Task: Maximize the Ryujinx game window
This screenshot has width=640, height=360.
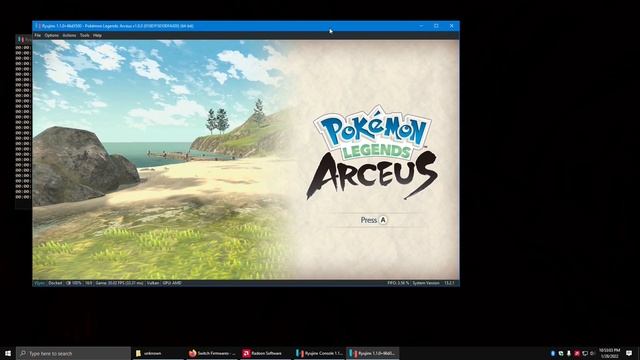Action: coord(436,26)
